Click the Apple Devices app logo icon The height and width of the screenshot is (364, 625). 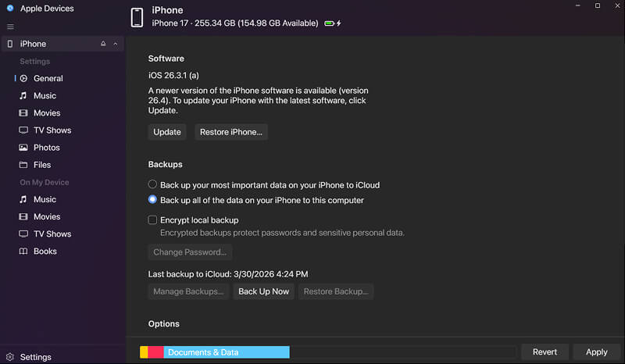(x=10, y=8)
